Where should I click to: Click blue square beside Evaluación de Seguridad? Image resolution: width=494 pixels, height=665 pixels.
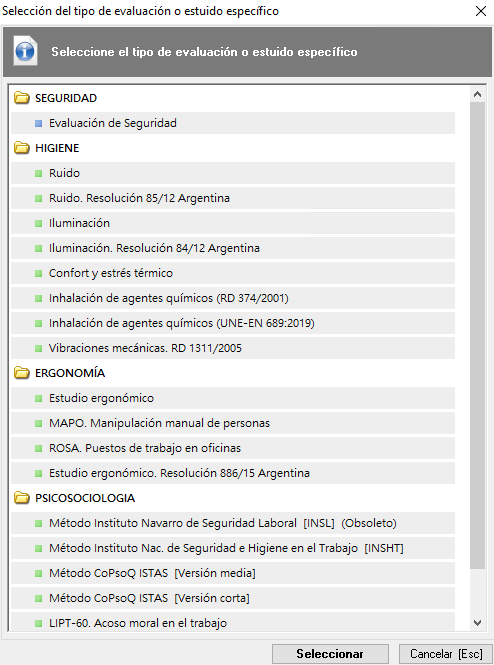coord(39,123)
